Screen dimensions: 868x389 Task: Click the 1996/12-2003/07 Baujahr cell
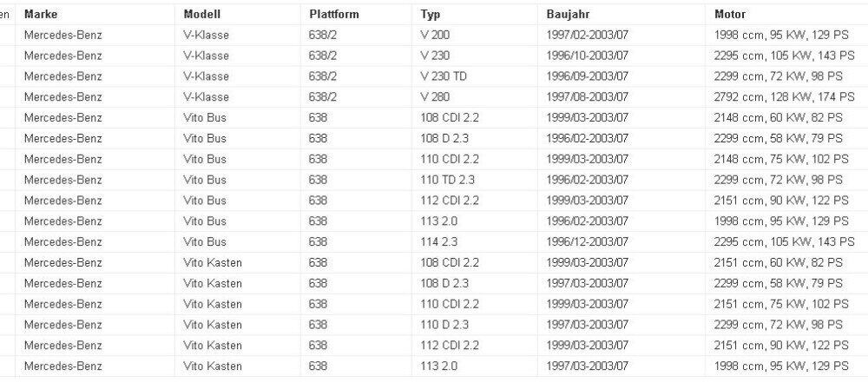pyautogui.click(x=588, y=242)
